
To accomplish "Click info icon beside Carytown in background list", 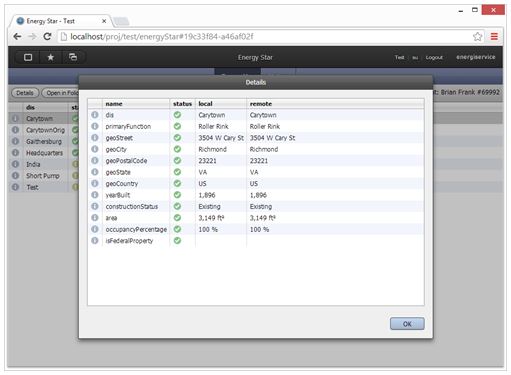I will pyautogui.click(x=15, y=118).
